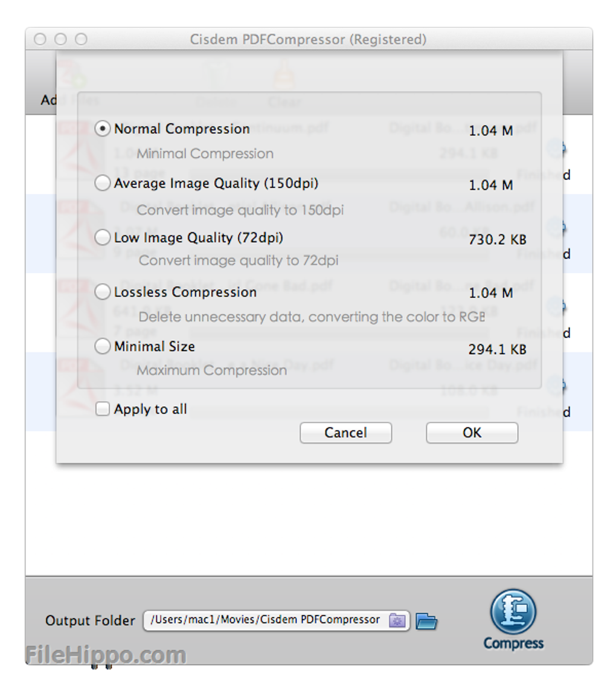
Task: Open the output folder gear icon
Action: [396, 621]
